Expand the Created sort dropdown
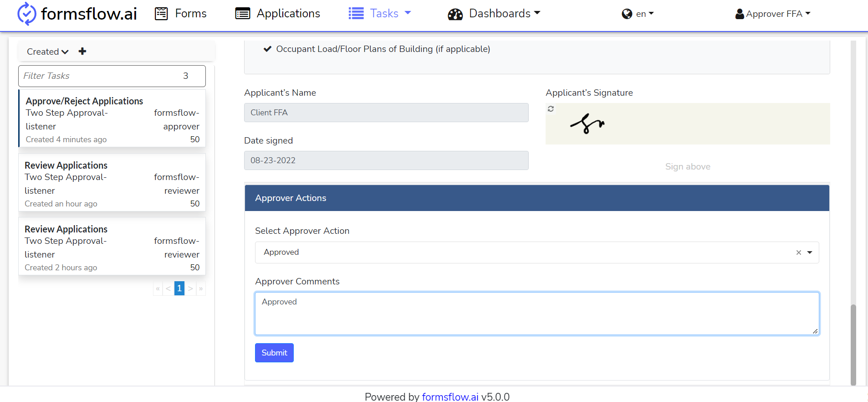 point(48,52)
